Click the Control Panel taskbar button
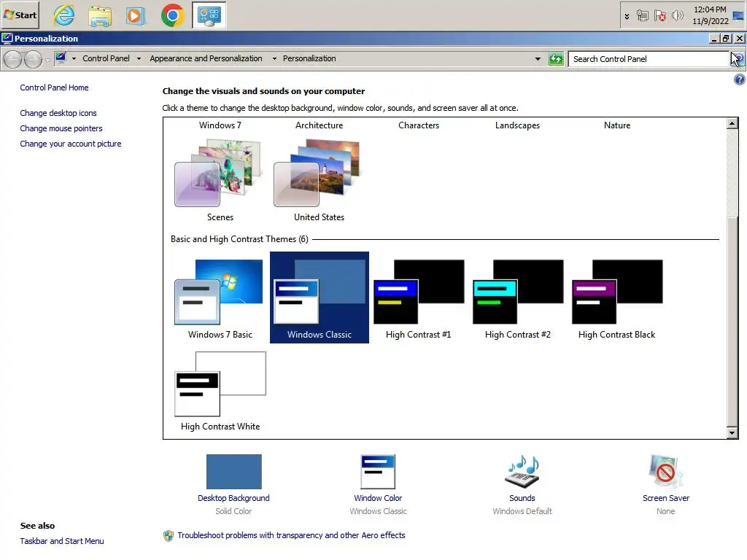The image size is (747, 560). click(x=209, y=15)
